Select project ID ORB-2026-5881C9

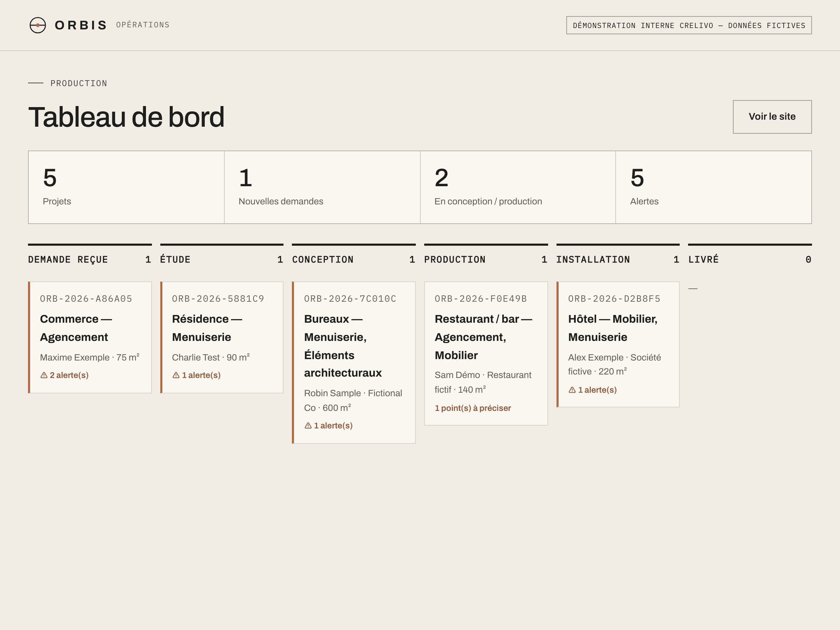[x=218, y=299]
